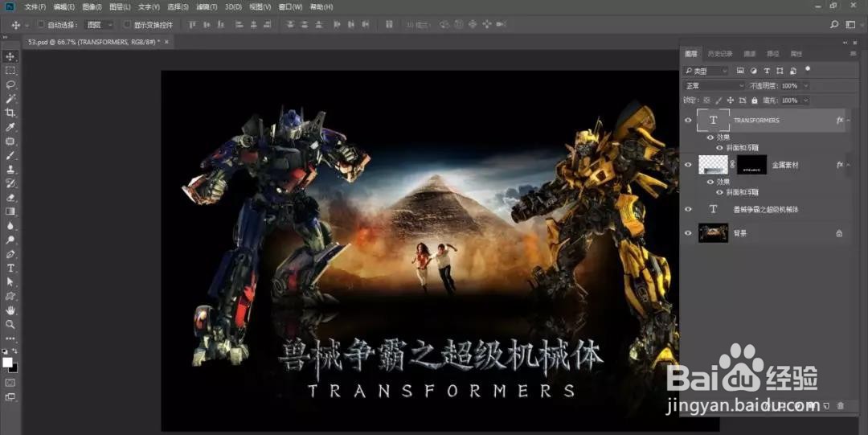Change screen mode icon in toolbox
Screen dimensions: 868x435
pos(10,396)
